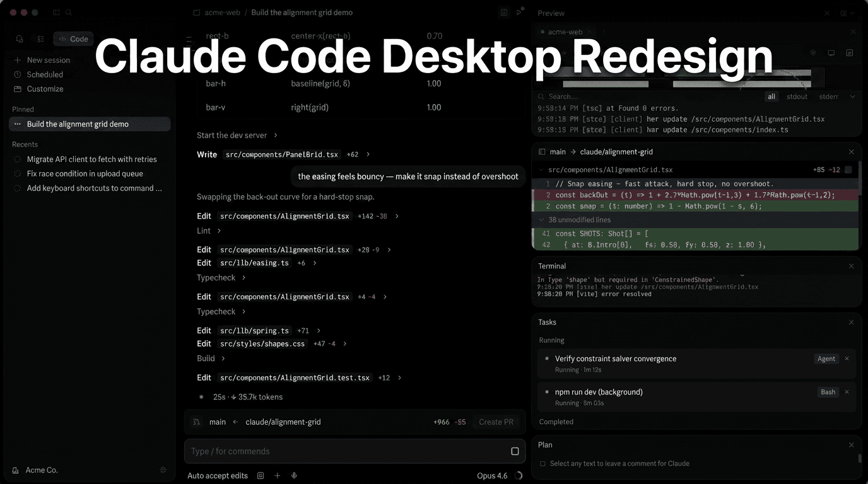Activate the microphone icon in the composer bar
868x484 pixels.
294,475
